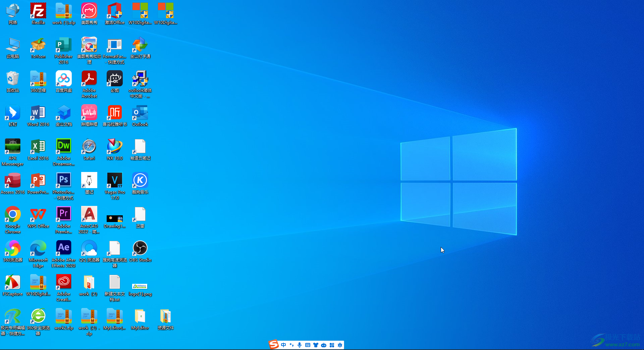Select the work (1).zip archive icon
644x350 pixels.
[x=63, y=11]
